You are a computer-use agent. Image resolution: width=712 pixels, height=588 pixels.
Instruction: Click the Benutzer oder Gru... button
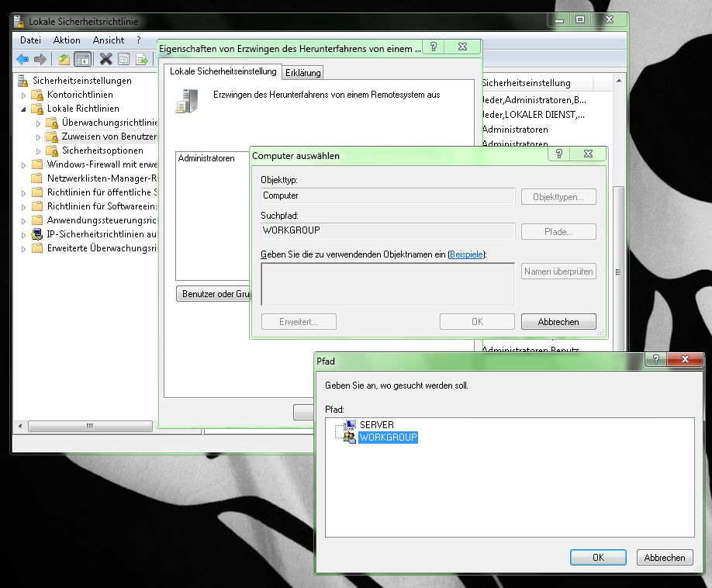tap(213, 294)
